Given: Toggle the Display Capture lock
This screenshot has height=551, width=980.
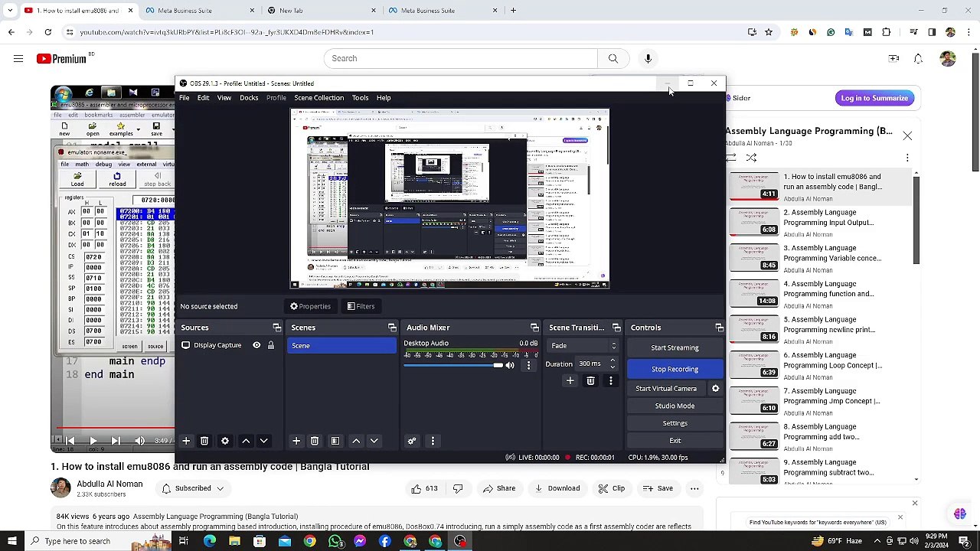Looking at the screenshot, I should [271, 346].
